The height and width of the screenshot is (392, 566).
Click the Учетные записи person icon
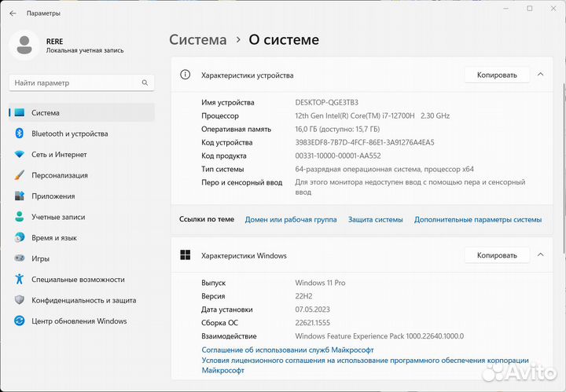(x=20, y=217)
